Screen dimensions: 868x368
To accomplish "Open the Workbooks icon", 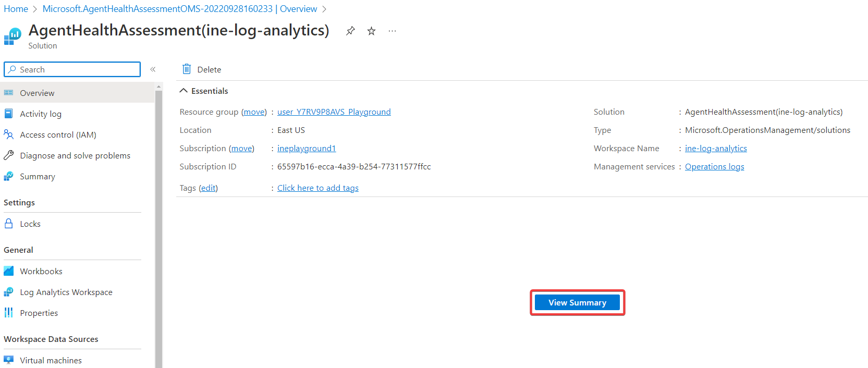I will coord(8,271).
